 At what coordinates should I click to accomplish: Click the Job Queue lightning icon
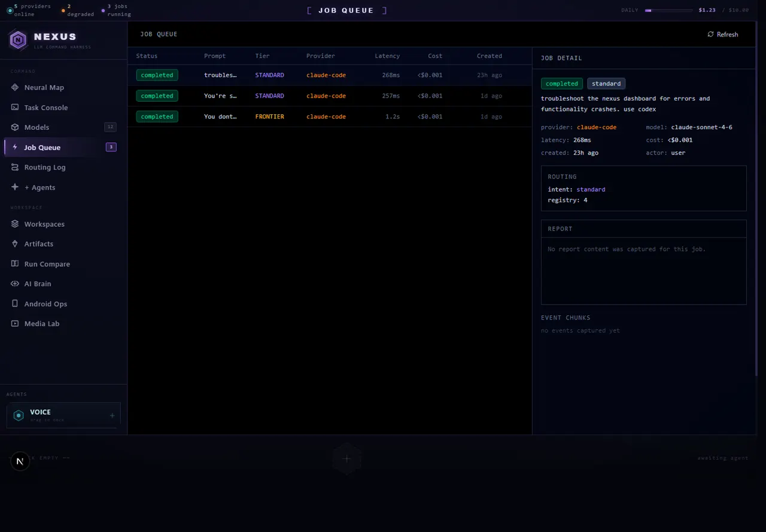[15, 147]
